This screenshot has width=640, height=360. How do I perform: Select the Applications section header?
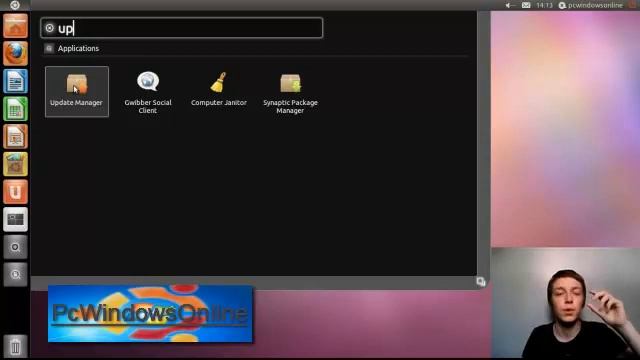tap(78, 48)
